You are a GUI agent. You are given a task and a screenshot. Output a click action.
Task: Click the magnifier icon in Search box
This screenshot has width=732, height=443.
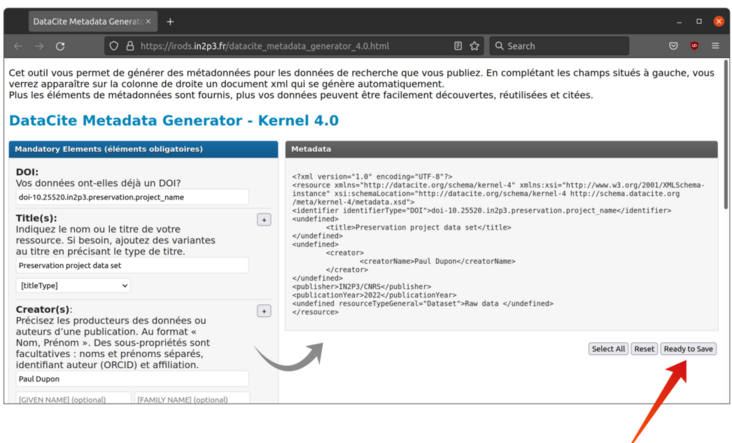499,46
